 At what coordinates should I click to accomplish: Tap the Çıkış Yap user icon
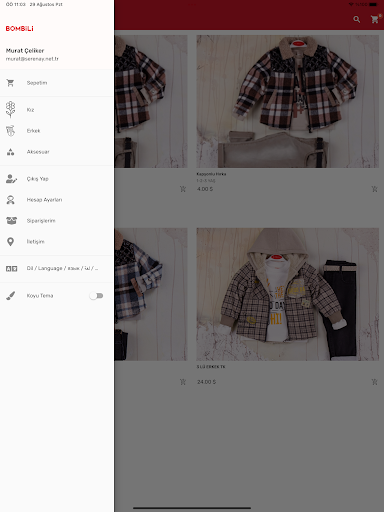[x=11, y=179]
